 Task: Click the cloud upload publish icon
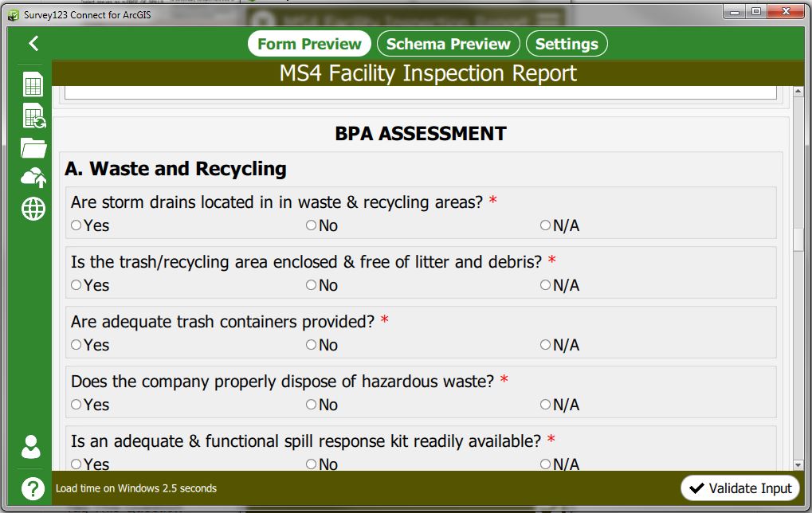(x=33, y=178)
